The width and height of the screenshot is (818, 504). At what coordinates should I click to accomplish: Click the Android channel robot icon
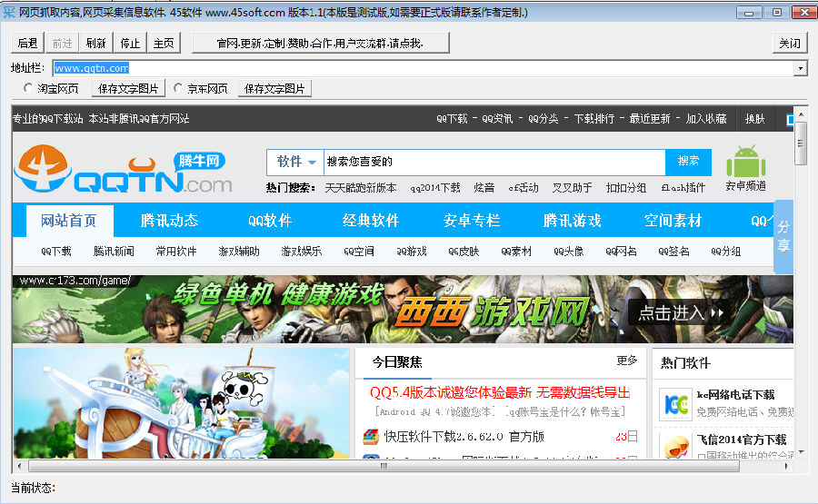coord(745,162)
